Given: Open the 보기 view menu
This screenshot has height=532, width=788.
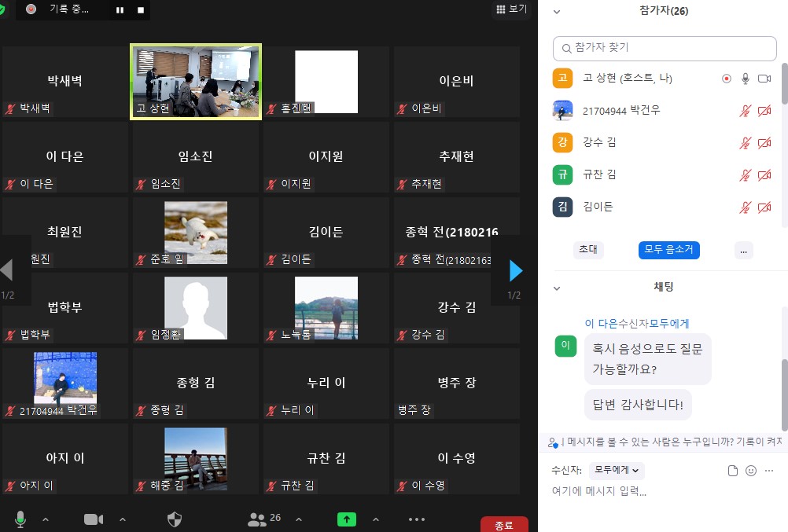Looking at the screenshot, I should point(511,9).
